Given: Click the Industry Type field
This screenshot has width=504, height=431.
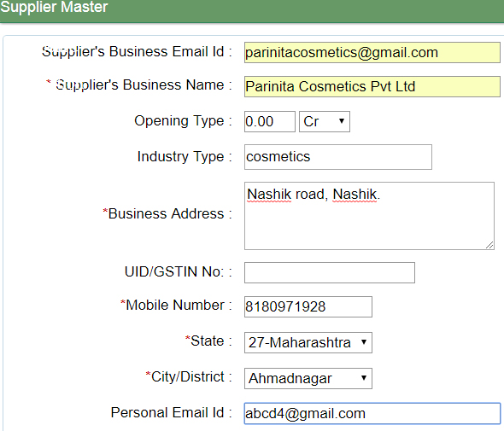Looking at the screenshot, I should [x=337, y=157].
